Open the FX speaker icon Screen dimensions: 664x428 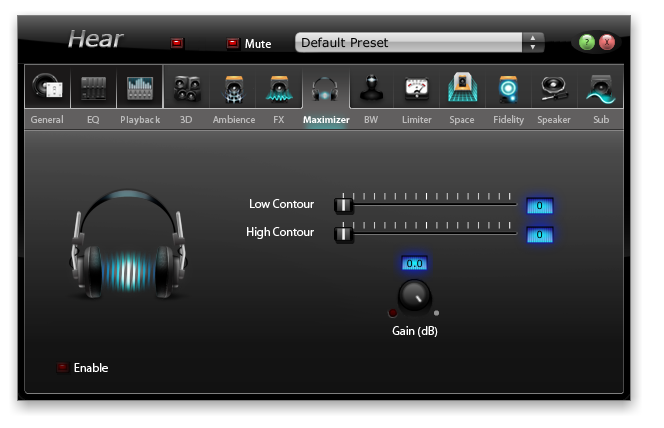pyautogui.click(x=279, y=89)
